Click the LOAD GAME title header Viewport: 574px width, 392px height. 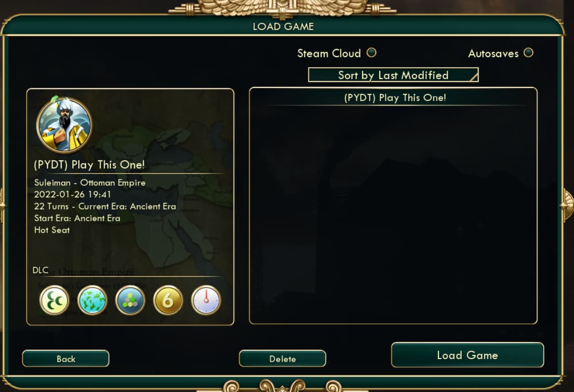point(283,26)
